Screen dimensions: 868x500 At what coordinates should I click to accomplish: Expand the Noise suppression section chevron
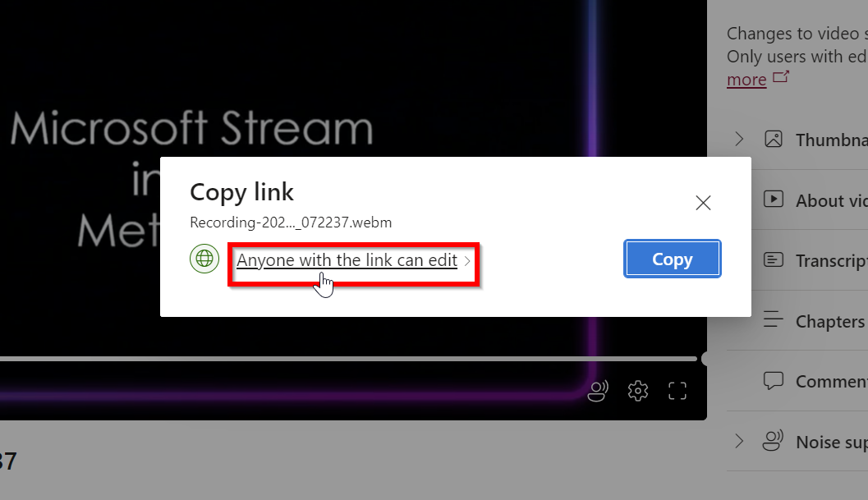(x=739, y=442)
